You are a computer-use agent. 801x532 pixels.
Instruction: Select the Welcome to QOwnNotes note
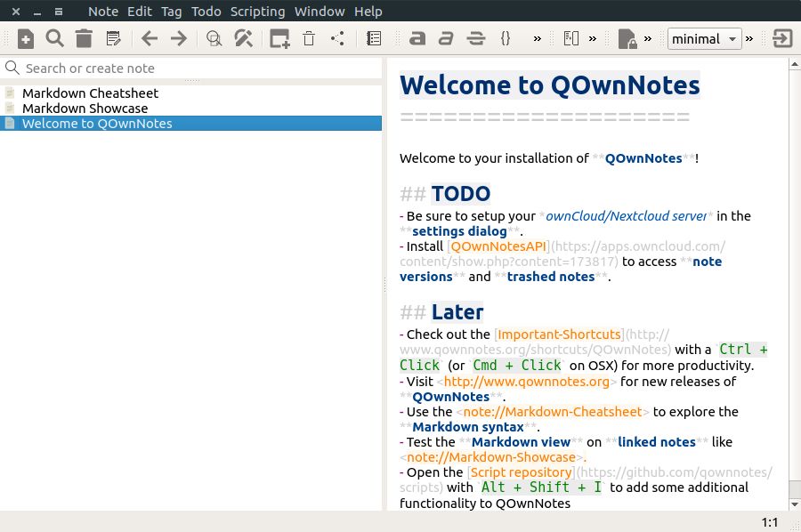point(191,124)
